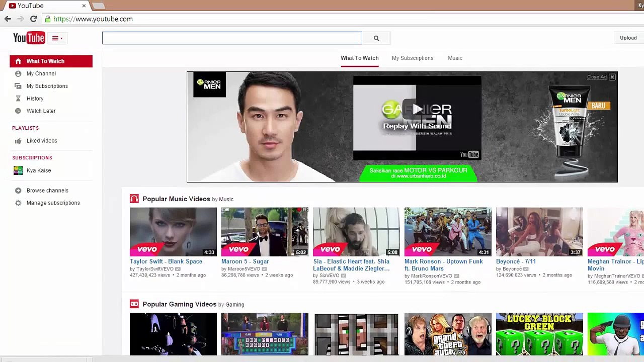Viewport: 644px width, 362px height.
Task: Play the Garnier Men ad video
Action: pos(417,109)
